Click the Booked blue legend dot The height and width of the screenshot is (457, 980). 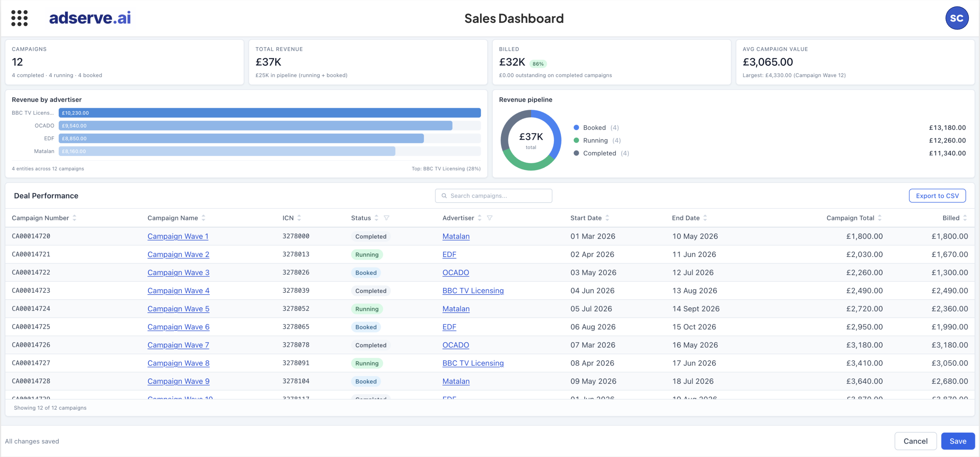coord(576,128)
